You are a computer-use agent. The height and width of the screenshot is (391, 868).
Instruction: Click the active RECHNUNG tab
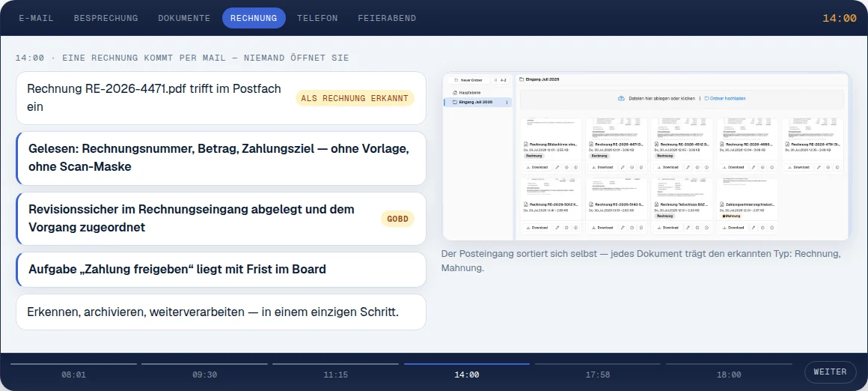(254, 18)
